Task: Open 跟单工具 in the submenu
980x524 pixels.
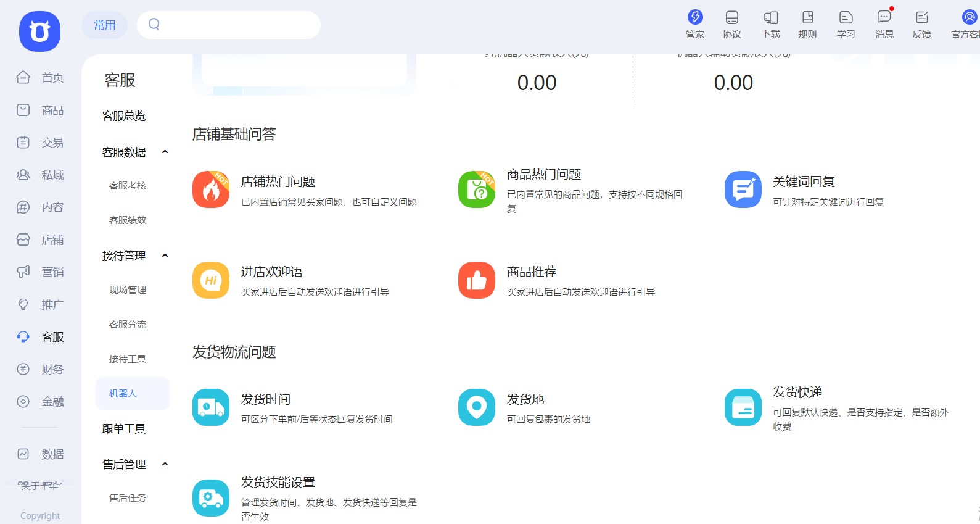Action: (x=124, y=429)
